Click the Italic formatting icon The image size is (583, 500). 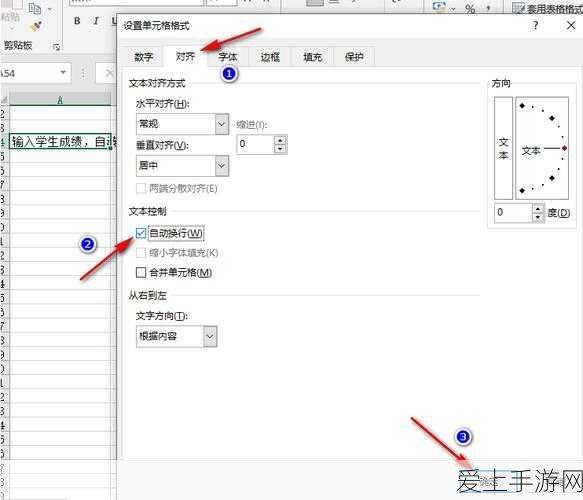click(96, 21)
